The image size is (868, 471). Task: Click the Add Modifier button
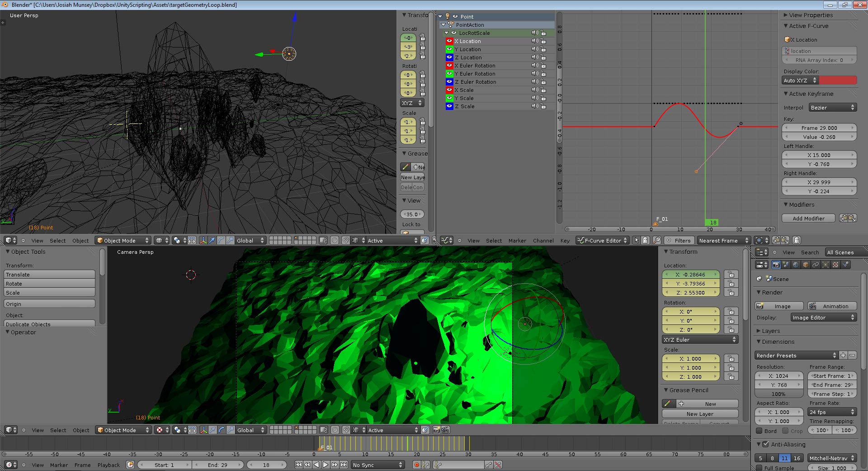[x=808, y=218]
